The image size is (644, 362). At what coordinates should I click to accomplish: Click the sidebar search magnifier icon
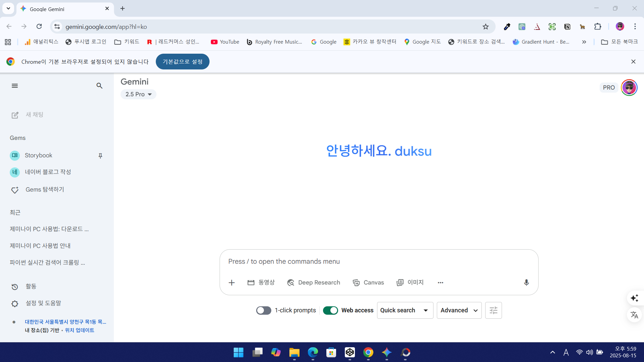tap(99, 86)
